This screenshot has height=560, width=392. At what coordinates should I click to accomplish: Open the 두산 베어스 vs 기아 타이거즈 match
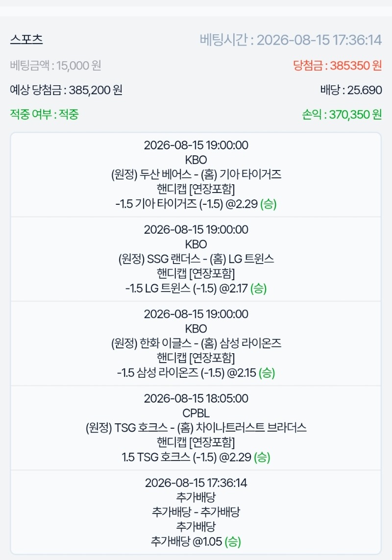coord(196,174)
